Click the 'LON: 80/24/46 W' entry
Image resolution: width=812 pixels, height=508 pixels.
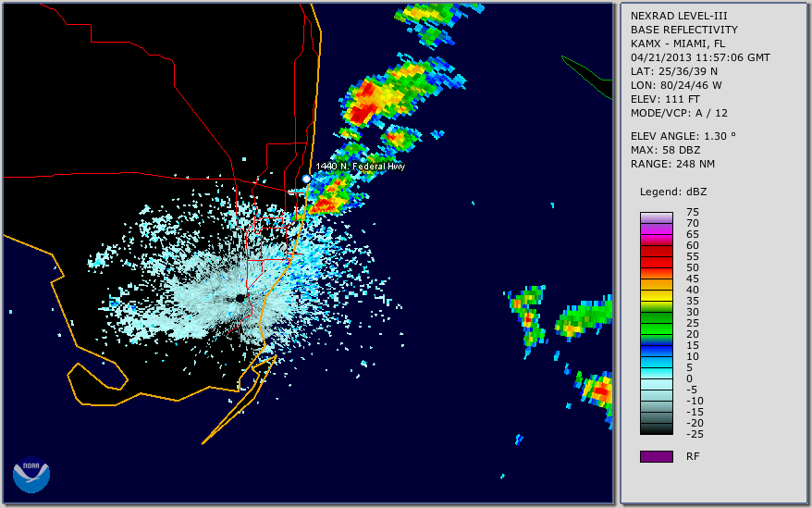tap(676, 85)
